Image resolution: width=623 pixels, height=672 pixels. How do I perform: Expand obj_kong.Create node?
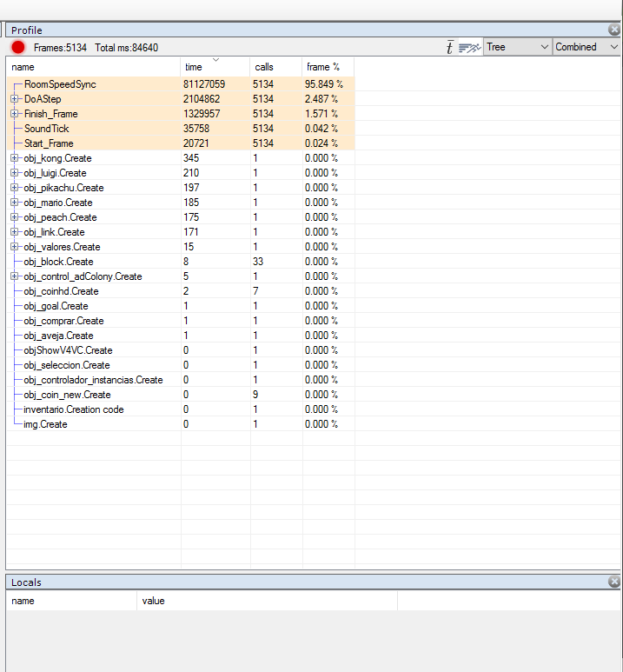coord(15,158)
